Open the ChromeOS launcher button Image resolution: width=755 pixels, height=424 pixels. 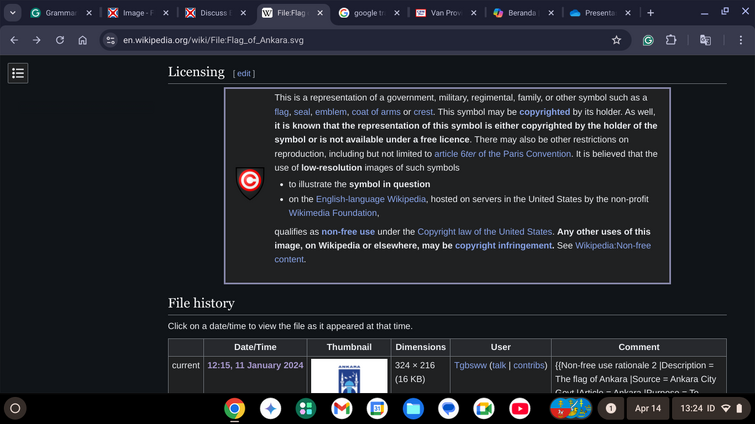click(15, 409)
